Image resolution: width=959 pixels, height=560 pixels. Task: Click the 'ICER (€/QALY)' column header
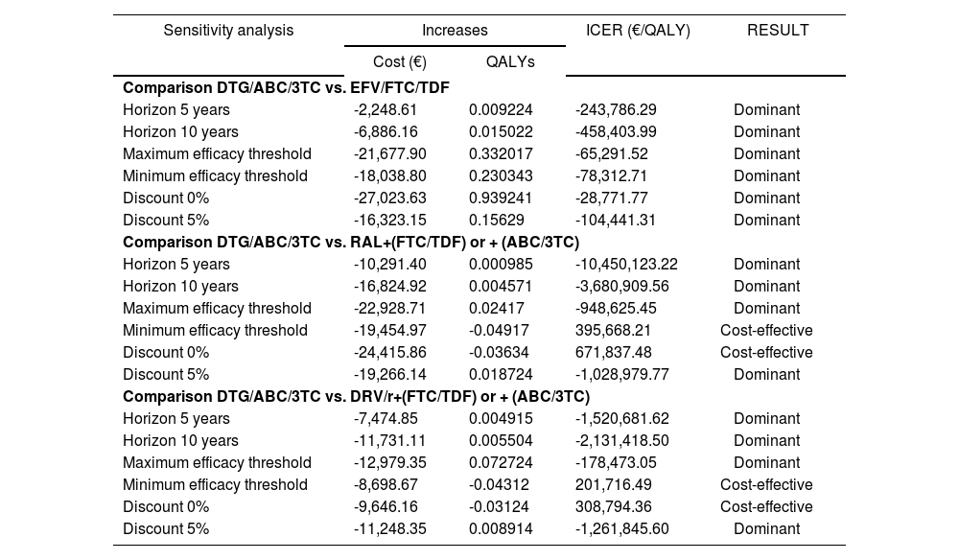pyautogui.click(x=638, y=31)
